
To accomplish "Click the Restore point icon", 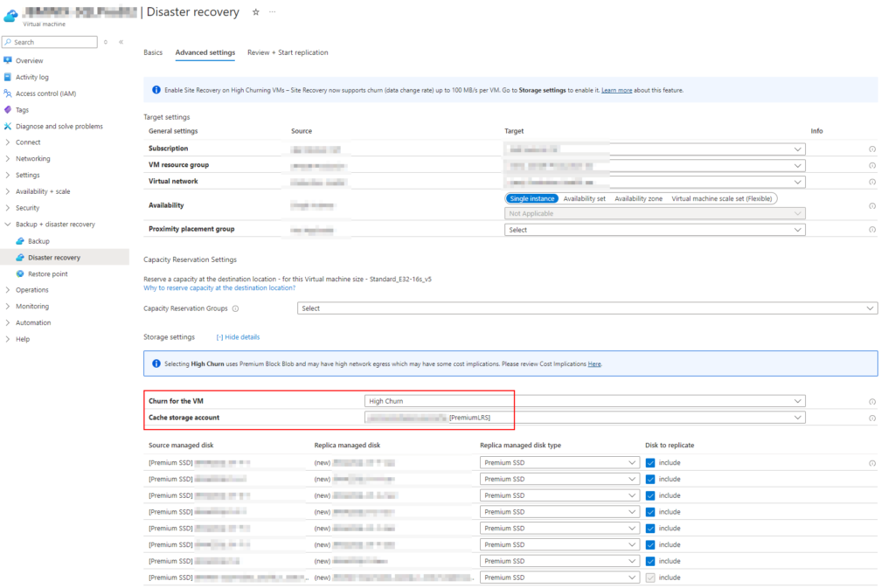I will (x=20, y=273).
